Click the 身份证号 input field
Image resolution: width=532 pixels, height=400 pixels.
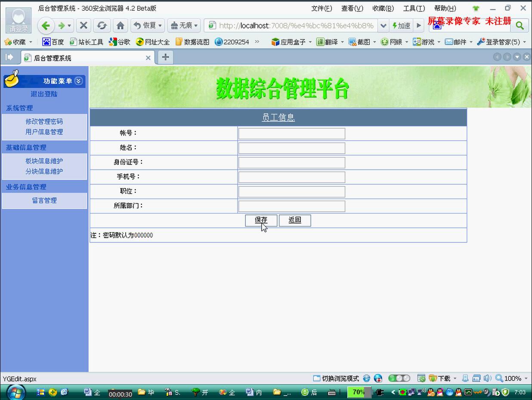[292, 162]
